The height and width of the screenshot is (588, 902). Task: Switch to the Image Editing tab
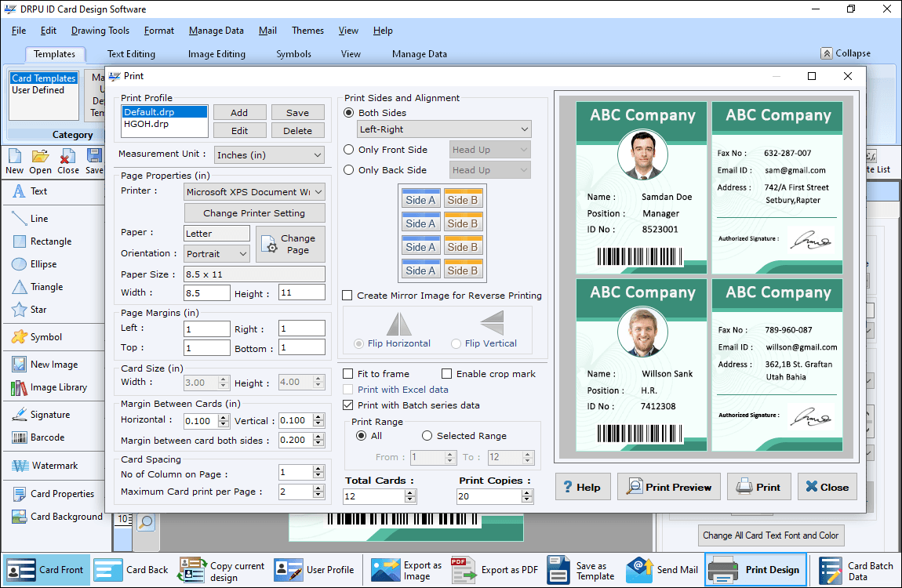point(216,54)
